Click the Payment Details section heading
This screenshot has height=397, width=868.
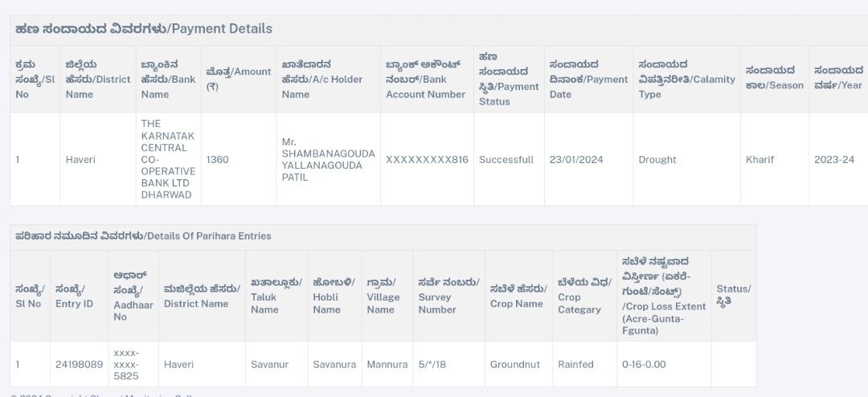point(144,29)
